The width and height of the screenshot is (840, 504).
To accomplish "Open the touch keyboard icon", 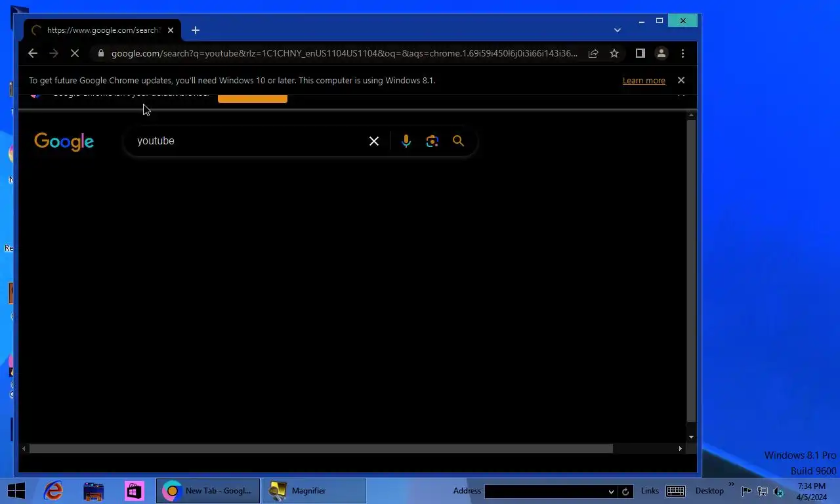I will point(675,491).
